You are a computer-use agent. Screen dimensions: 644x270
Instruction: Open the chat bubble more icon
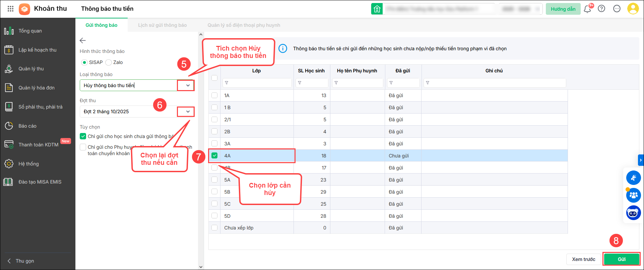click(x=617, y=9)
